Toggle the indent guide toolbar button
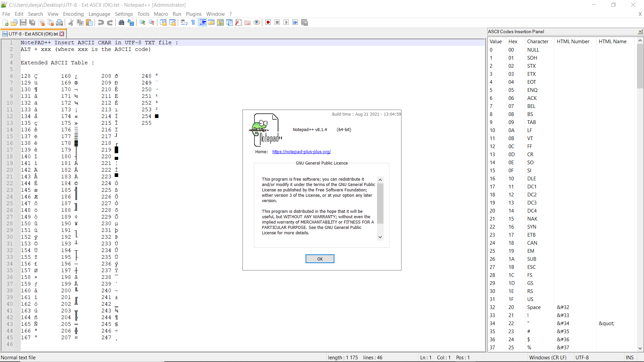The height and width of the screenshot is (362, 644). [202, 22]
